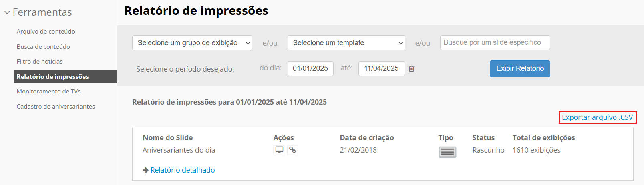Viewport: 644px width, 185px height.
Task: Click the arrow icon beside Relatório detalhado
Action: [x=145, y=170]
